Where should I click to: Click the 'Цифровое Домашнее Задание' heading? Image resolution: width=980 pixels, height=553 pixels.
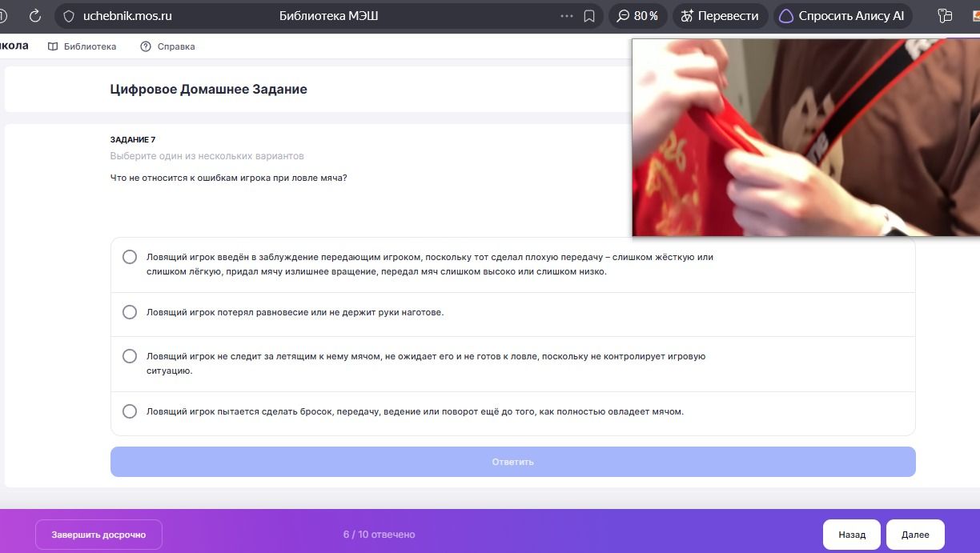pyautogui.click(x=209, y=90)
